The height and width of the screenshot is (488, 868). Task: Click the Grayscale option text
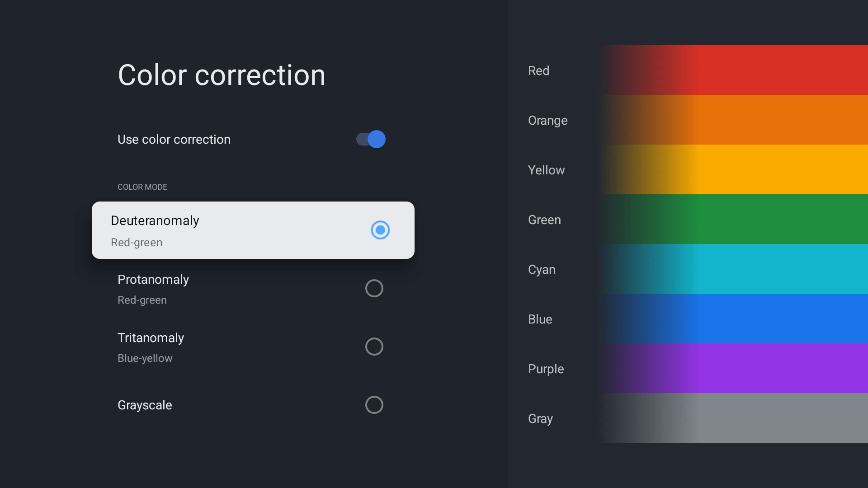(x=145, y=405)
